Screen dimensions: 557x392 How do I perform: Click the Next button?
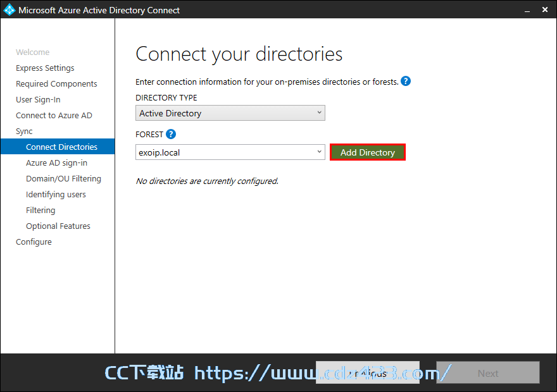point(488,373)
